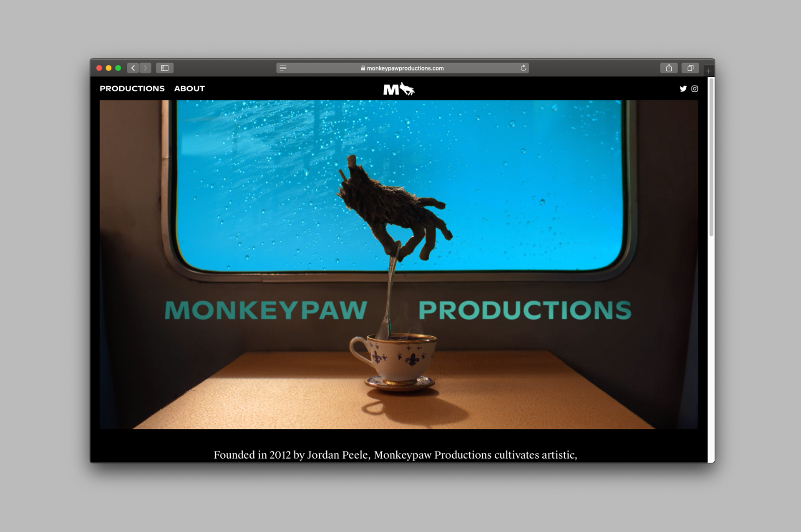The height and width of the screenshot is (532, 801).
Task: Open the Share button in toolbar
Action: coord(669,68)
